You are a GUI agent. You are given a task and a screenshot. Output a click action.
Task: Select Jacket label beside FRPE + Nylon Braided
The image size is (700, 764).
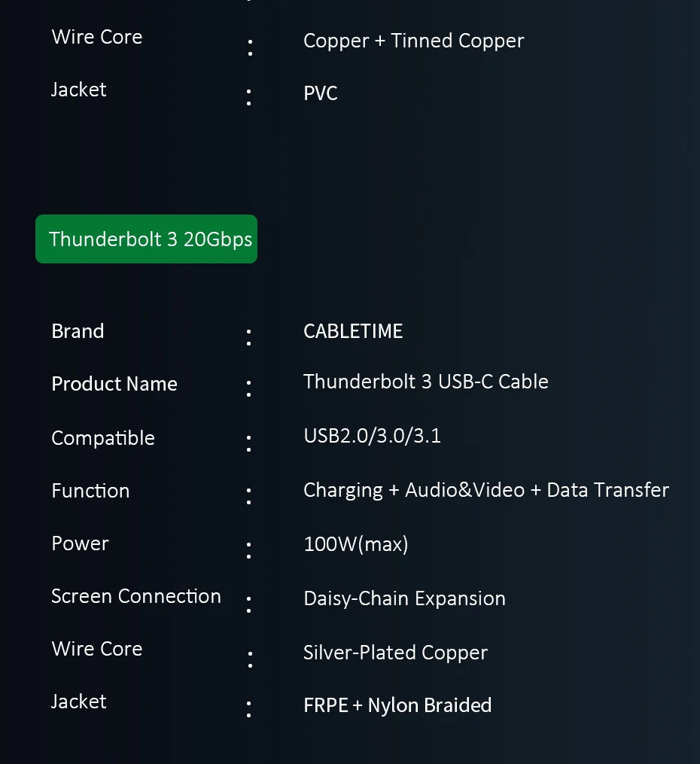click(78, 702)
